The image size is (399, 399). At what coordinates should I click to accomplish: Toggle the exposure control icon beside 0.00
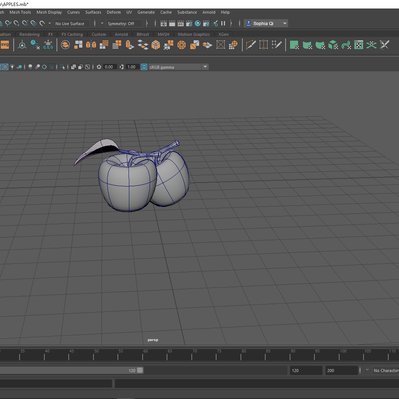99,67
